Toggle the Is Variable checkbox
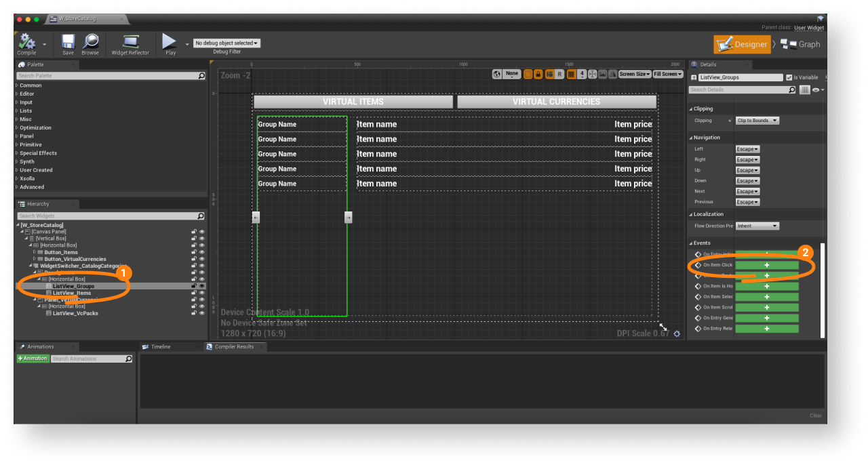 click(789, 77)
